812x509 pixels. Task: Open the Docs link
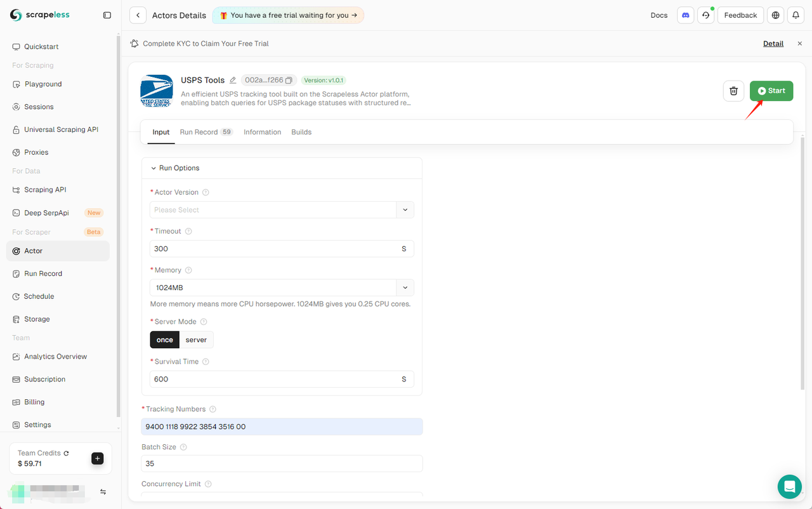coord(659,15)
